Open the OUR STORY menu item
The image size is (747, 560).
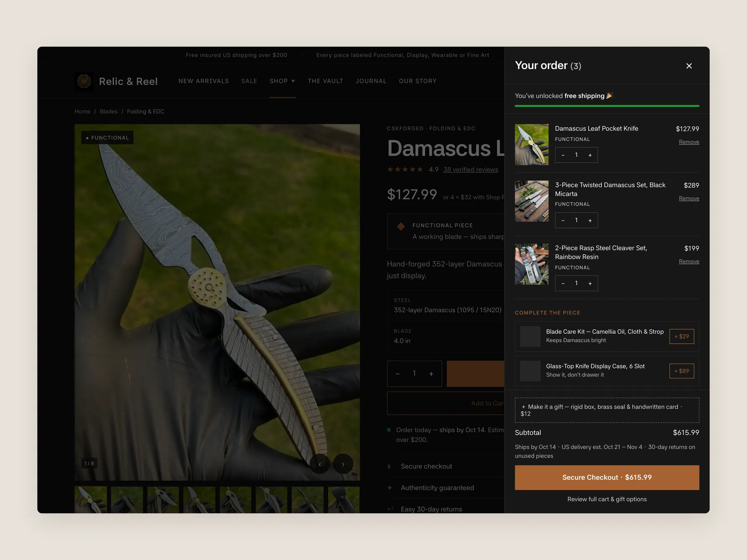[417, 81]
